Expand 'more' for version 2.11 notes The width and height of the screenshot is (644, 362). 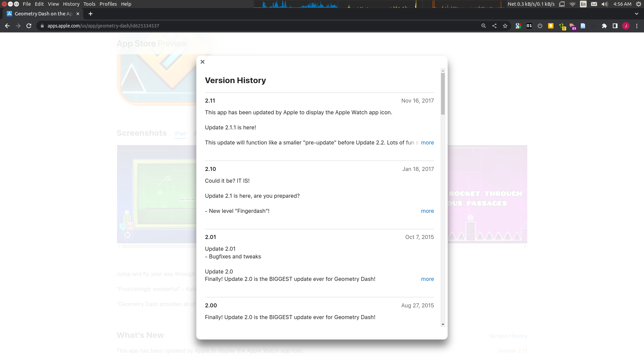point(427,142)
